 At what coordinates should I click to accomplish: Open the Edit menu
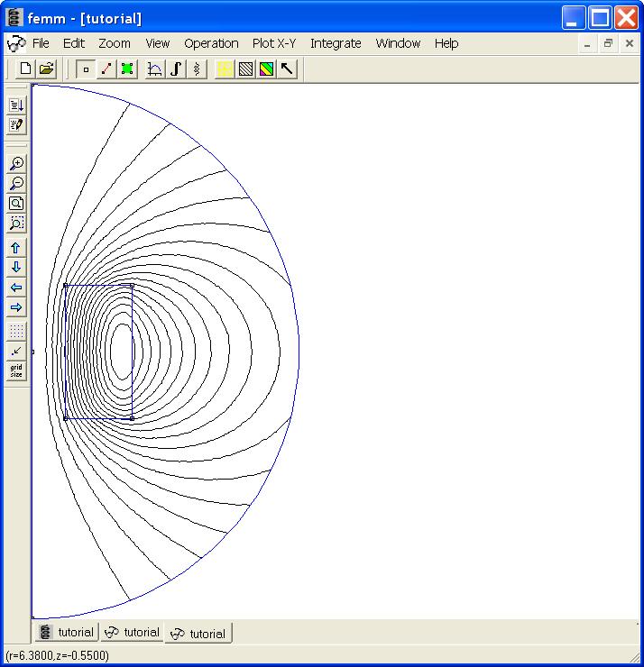click(74, 43)
